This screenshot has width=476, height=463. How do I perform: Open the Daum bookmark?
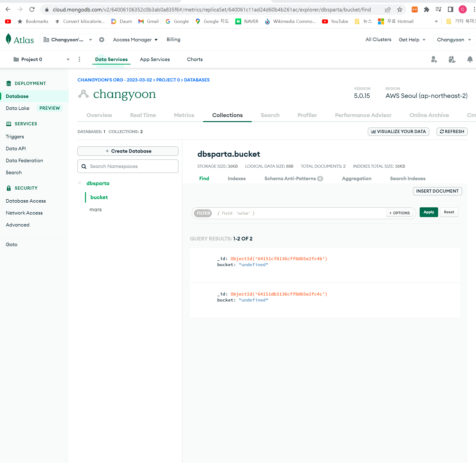point(121,21)
